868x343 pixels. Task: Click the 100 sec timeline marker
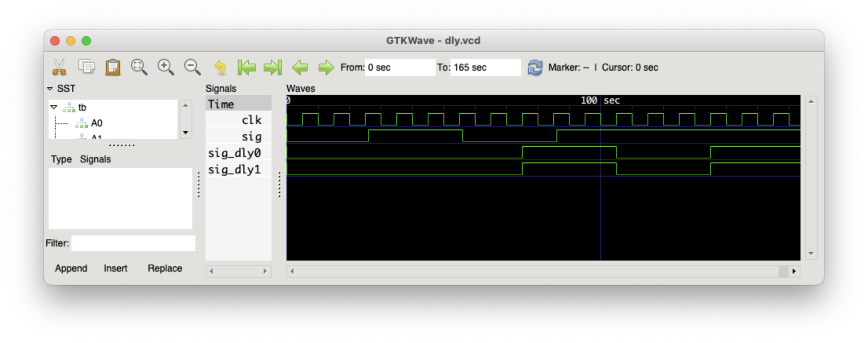600,100
